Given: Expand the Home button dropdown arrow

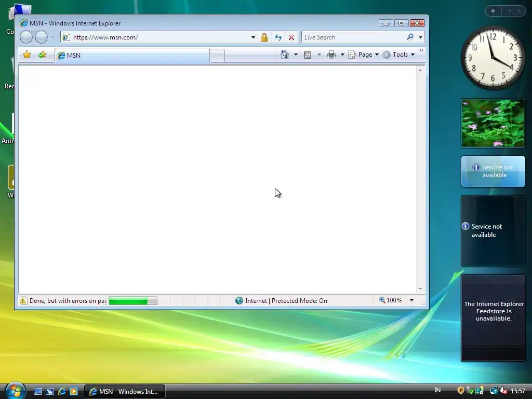Looking at the screenshot, I should [x=296, y=55].
